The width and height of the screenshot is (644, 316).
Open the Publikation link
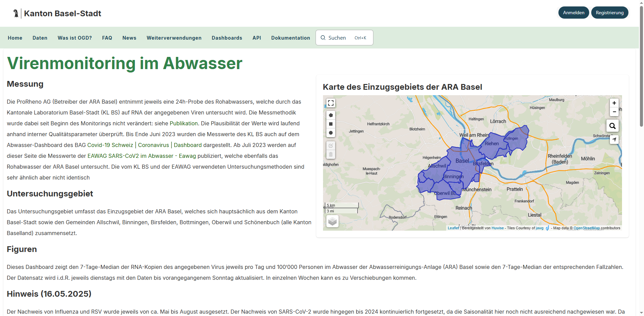tap(185, 123)
